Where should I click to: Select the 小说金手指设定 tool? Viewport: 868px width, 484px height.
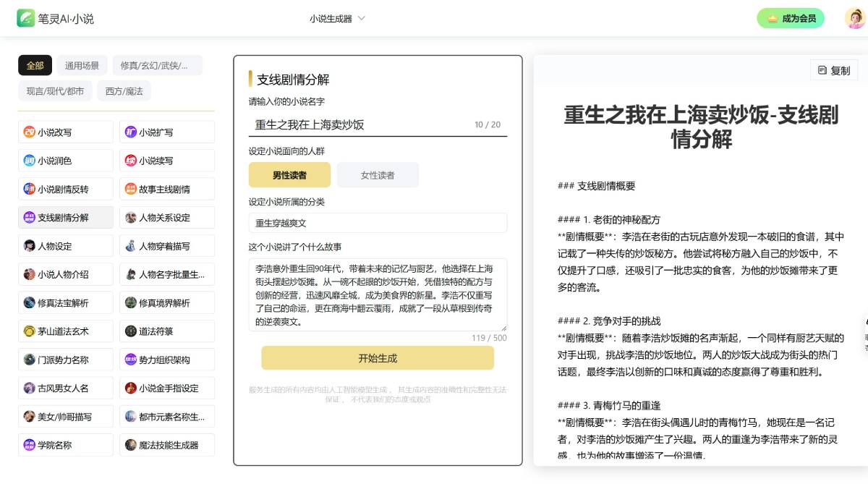[167, 388]
